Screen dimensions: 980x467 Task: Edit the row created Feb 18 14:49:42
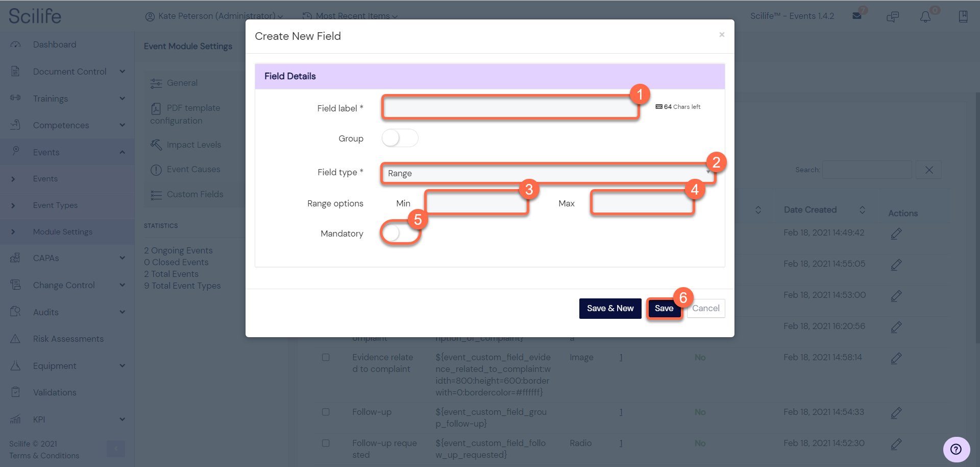[896, 233]
